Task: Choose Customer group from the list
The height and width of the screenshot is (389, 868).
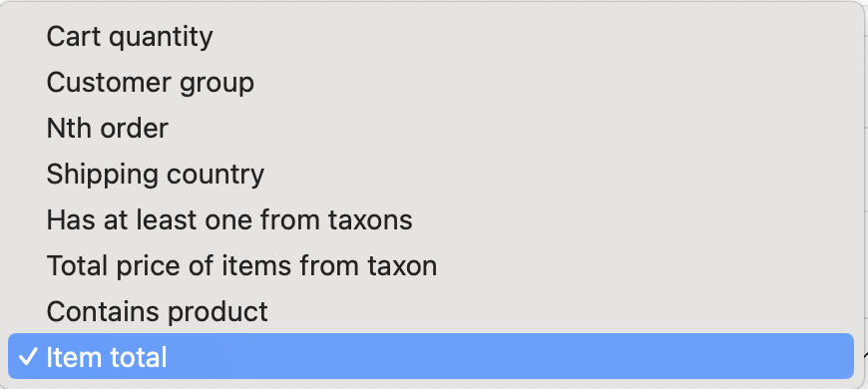Action: coord(431,83)
